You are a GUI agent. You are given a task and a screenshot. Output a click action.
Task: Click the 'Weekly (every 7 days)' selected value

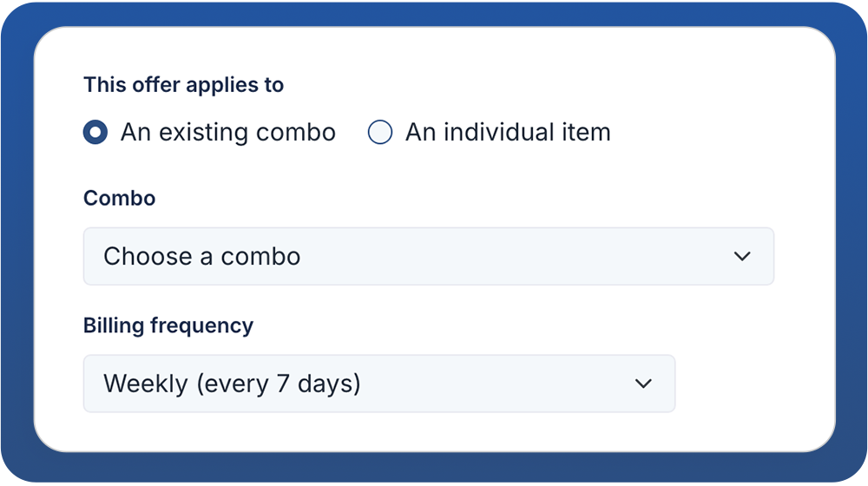point(232,384)
